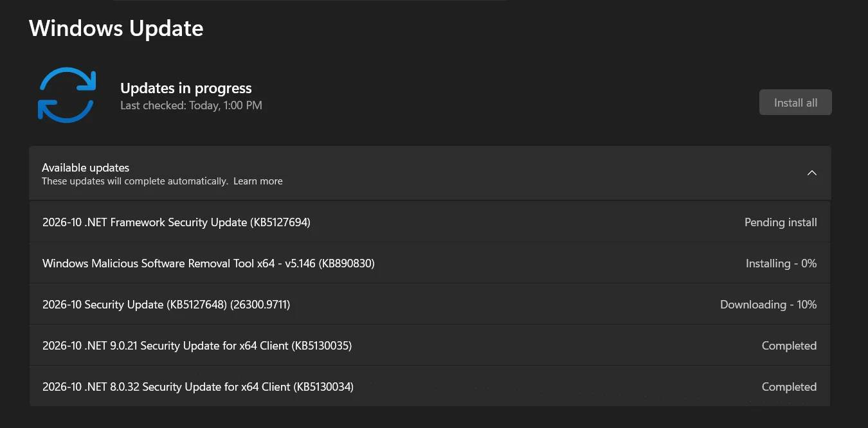Click the Updates in progress status title
The height and width of the screenshot is (428, 868).
click(186, 88)
